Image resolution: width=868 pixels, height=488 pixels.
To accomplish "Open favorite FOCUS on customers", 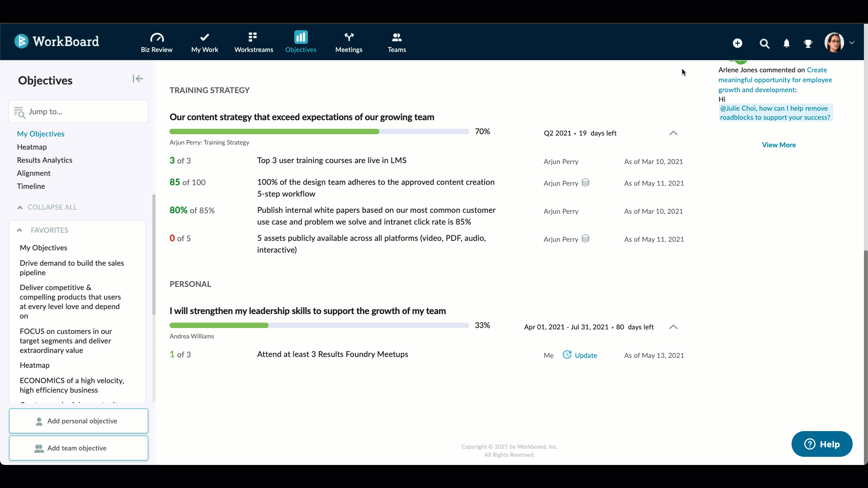I will point(66,341).
